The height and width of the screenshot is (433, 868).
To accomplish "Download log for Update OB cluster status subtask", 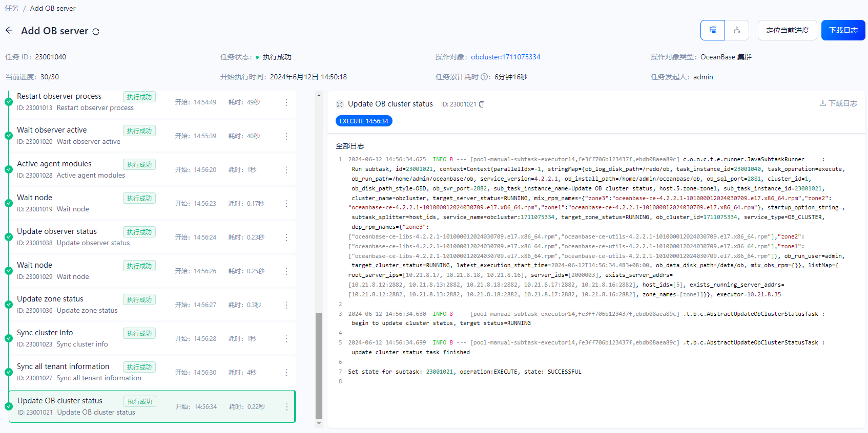I will [x=838, y=103].
